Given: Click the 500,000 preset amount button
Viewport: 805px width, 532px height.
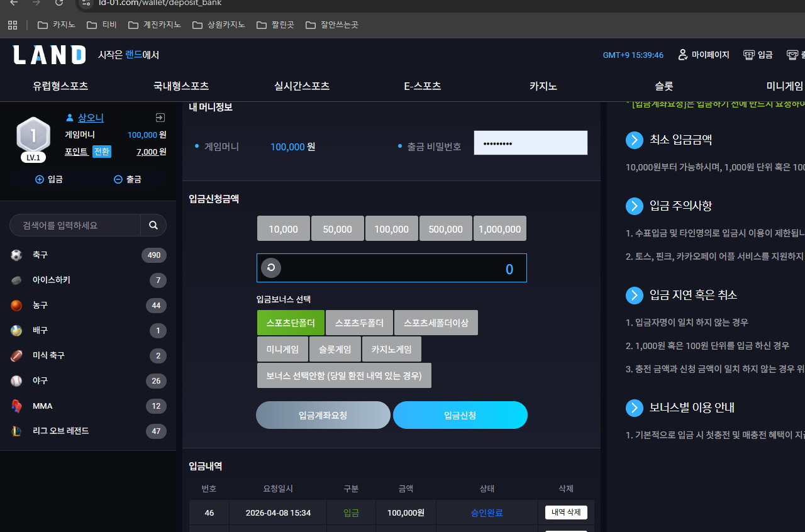Looking at the screenshot, I should 446,229.
